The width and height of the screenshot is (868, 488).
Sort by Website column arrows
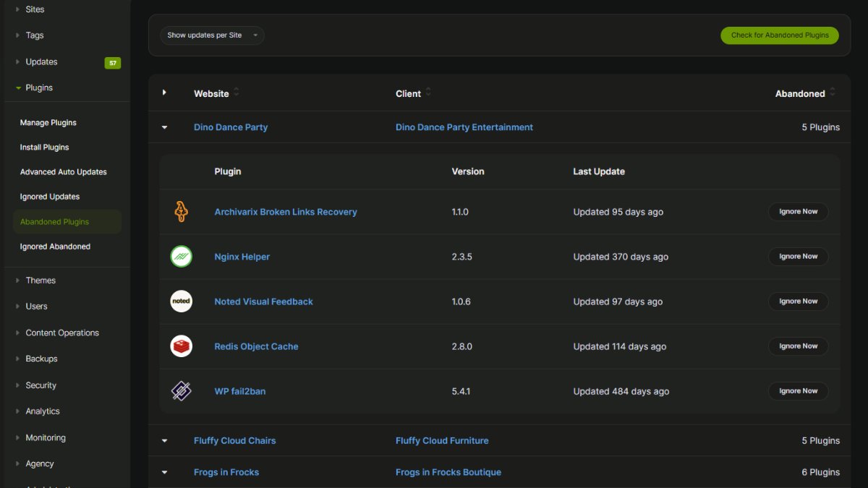[x=237, y=93]
